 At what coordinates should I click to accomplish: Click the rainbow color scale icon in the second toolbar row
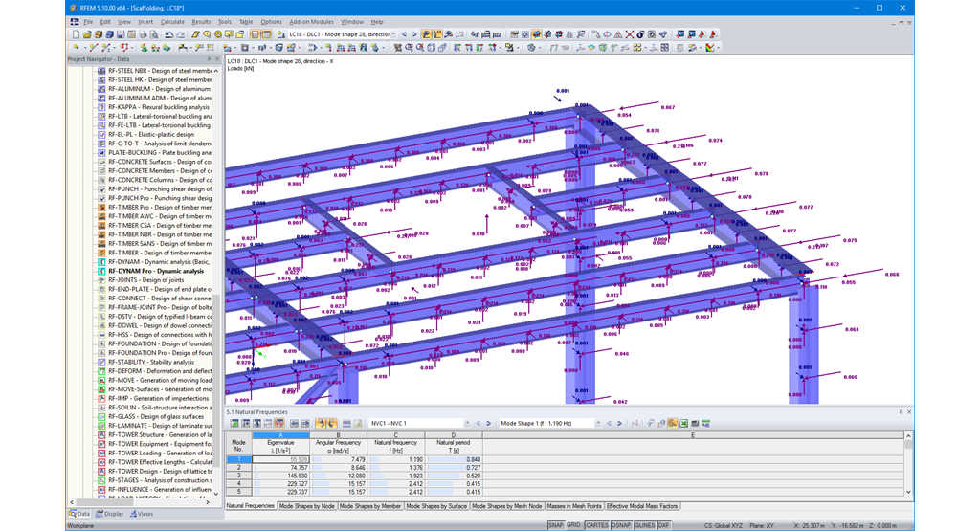click(x=710, y=48)
